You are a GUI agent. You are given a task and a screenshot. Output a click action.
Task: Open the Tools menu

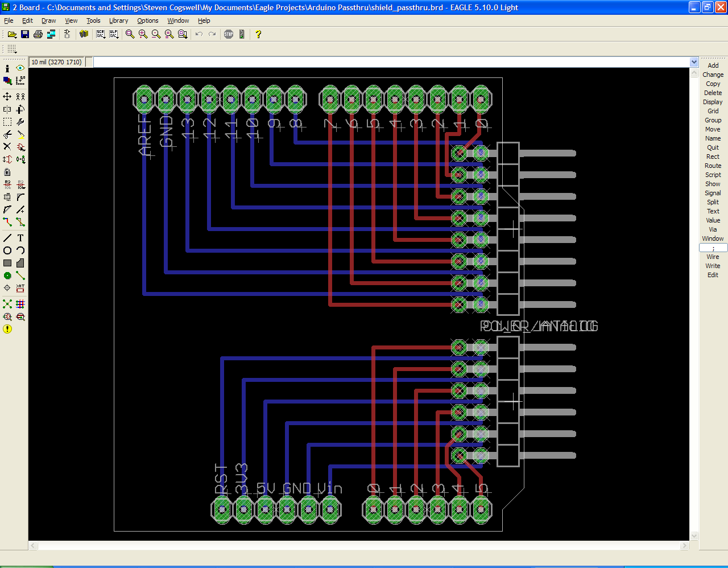pyautogui.click(x=93, y=20)
